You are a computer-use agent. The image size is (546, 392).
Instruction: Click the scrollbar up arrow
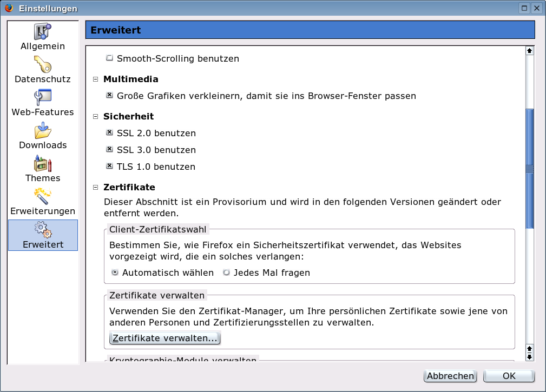point(530,50)
